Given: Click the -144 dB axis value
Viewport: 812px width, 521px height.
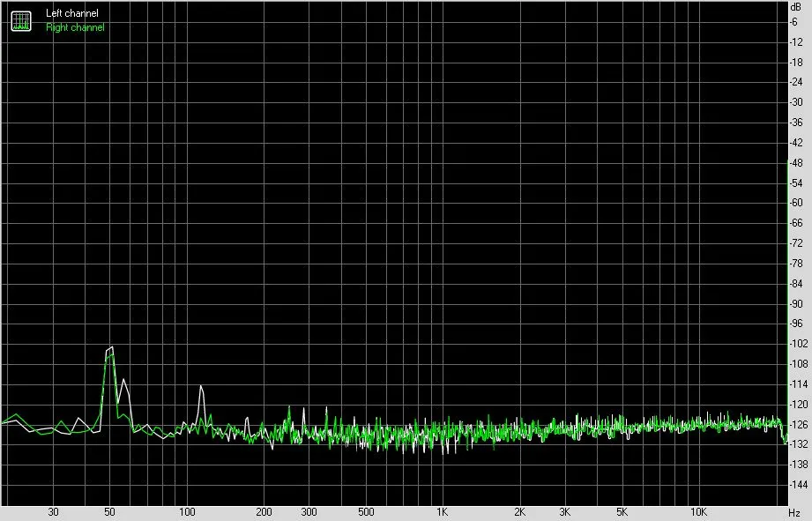Looking at the screenshot, I should (x=799, y=485).
